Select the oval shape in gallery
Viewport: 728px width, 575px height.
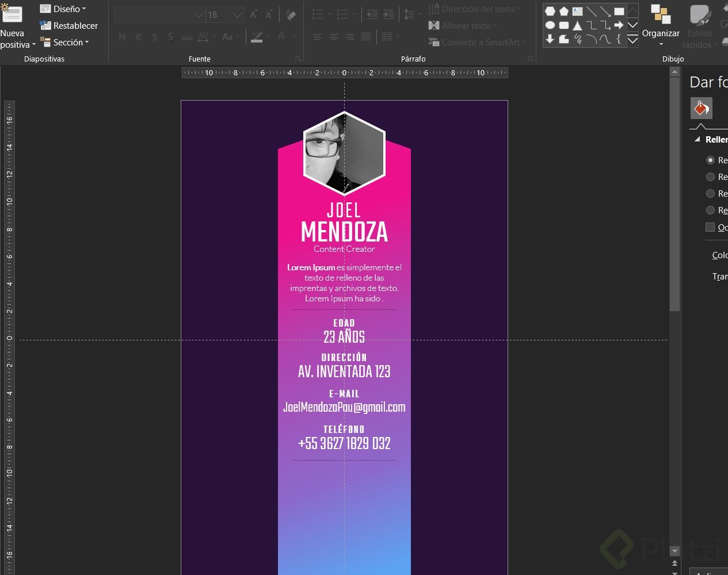(x=550, y=25)
